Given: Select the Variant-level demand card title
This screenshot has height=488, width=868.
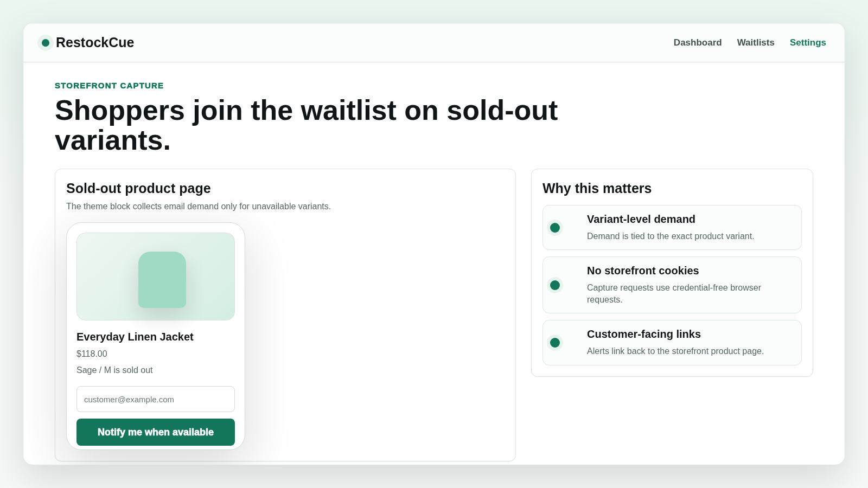Looking at the screenshot, I should [641, 219].
